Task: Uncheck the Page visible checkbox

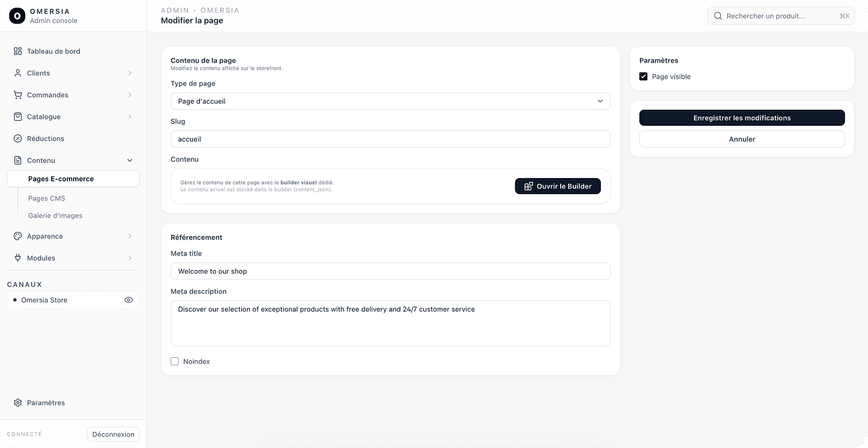Action: [643, 76]
